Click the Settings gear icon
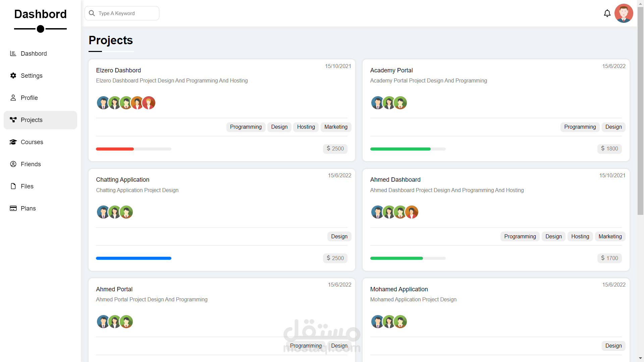Viewport: 644px width, 362px height. 13,76
